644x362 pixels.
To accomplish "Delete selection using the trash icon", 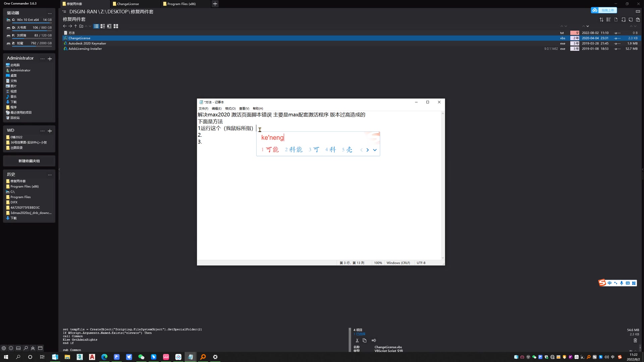I will point(635,341).
